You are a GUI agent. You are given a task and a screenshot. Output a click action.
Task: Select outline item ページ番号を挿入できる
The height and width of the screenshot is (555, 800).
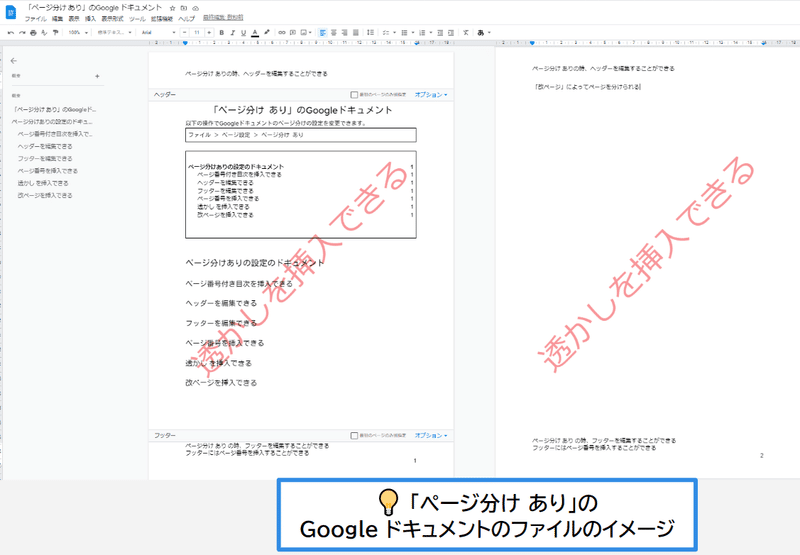[47, 171]
